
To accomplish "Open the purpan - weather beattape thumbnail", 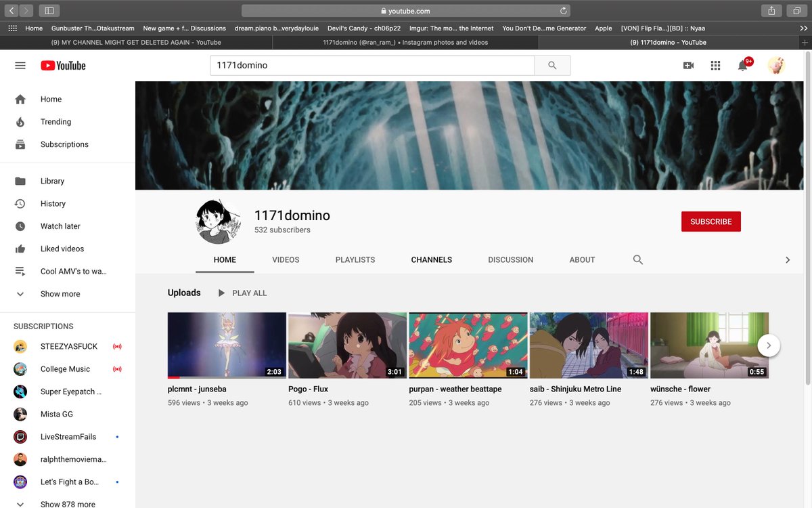I will (x=468, y=345).
